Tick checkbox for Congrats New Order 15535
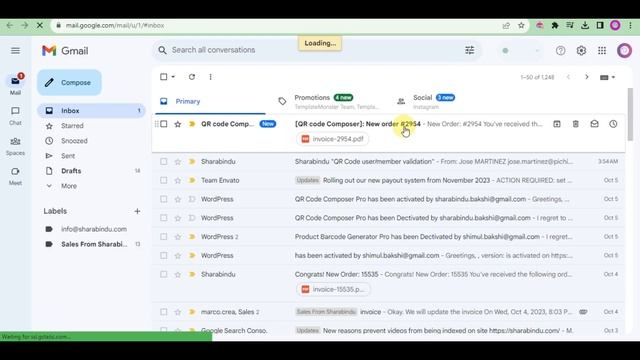The width and height of the screenshot is (640, 360). (x=164, y=274)
